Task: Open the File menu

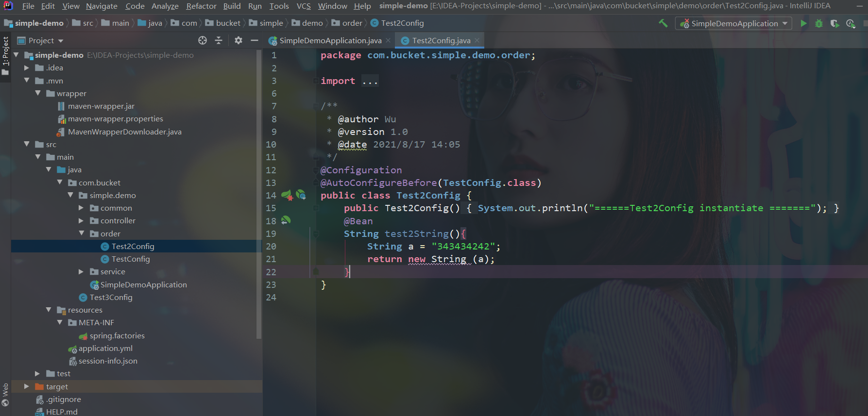Action: click(28, 6)
